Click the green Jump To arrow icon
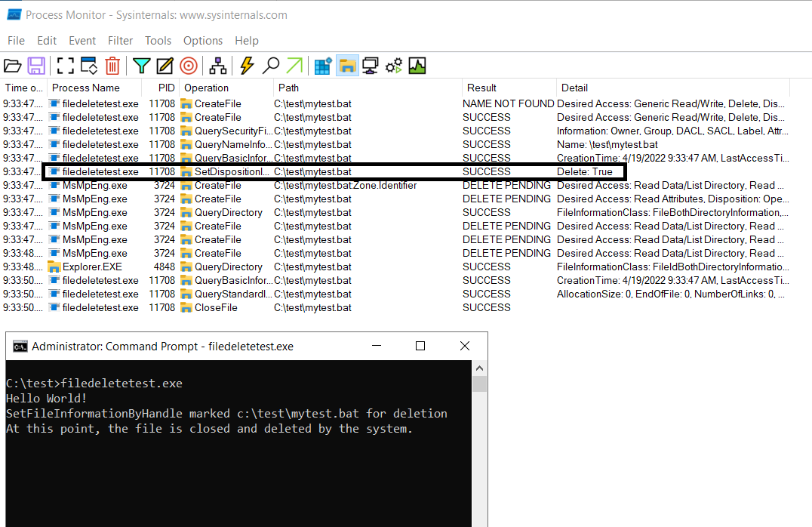 pyautogui.click(x=294, y=66)
